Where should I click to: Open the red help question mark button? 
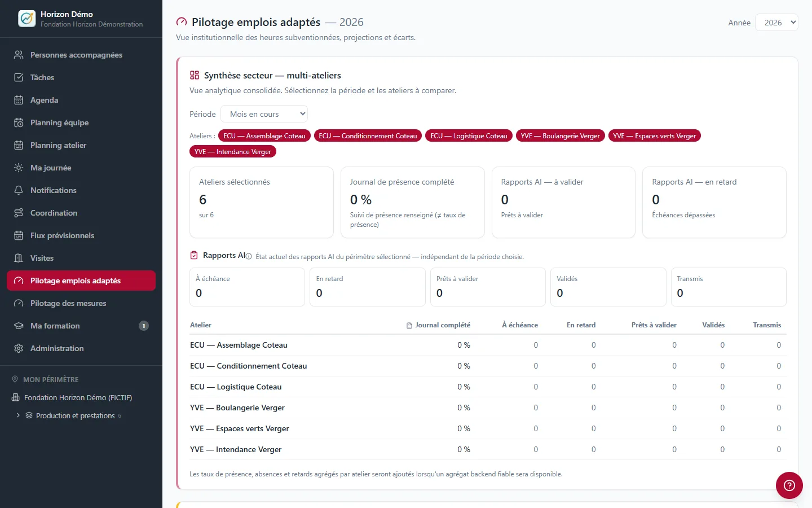tap(789, 485)
